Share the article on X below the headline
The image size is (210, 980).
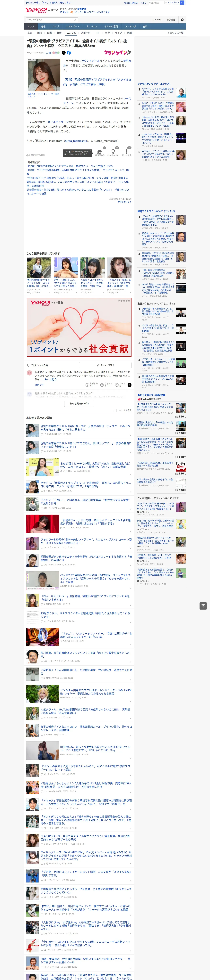(x=64, y=53)
